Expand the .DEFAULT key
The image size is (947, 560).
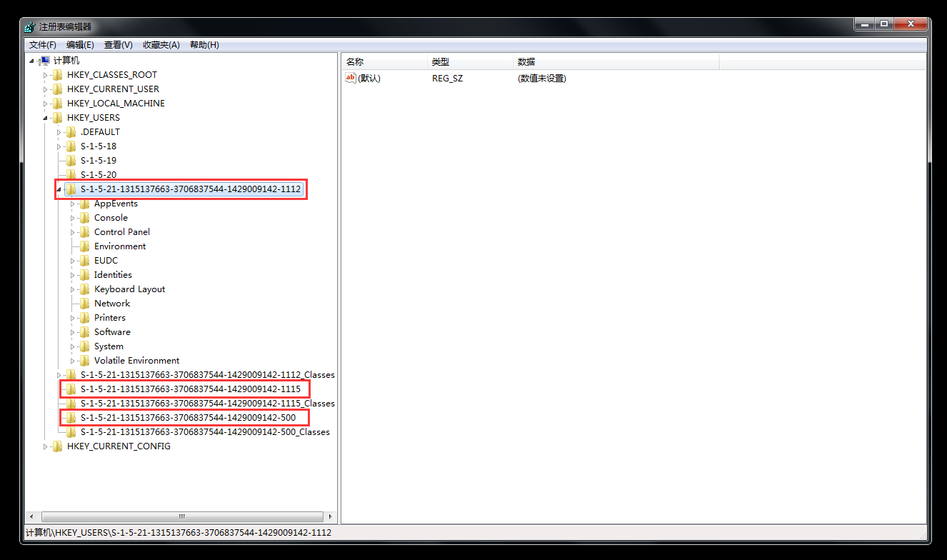click(x=59, y=132)
